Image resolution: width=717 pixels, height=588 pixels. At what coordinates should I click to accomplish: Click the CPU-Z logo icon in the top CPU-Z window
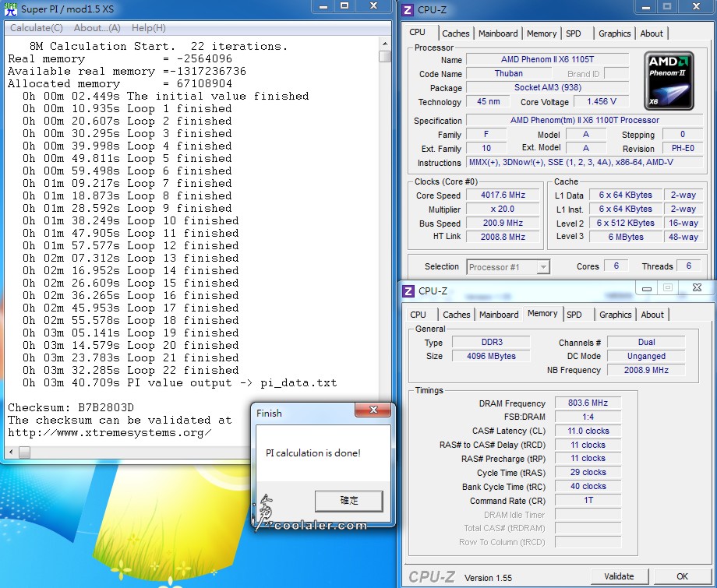(x=408, y=9)
